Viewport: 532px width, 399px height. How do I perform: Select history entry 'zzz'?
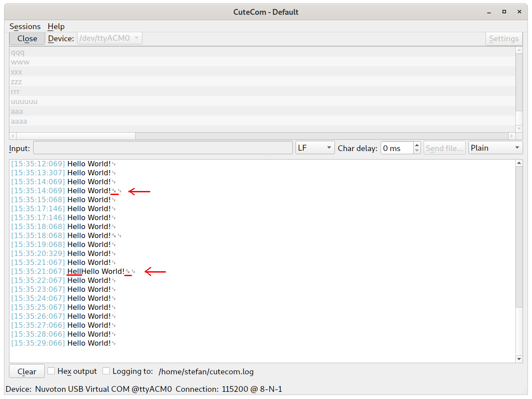[x=262, y=82]
